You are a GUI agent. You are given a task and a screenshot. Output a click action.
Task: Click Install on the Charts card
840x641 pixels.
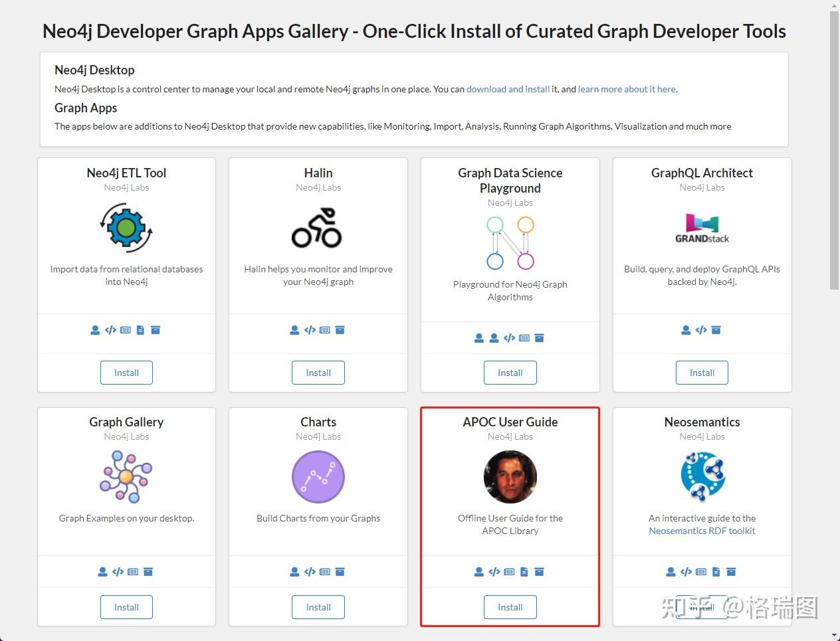click(x=318, y=607)
